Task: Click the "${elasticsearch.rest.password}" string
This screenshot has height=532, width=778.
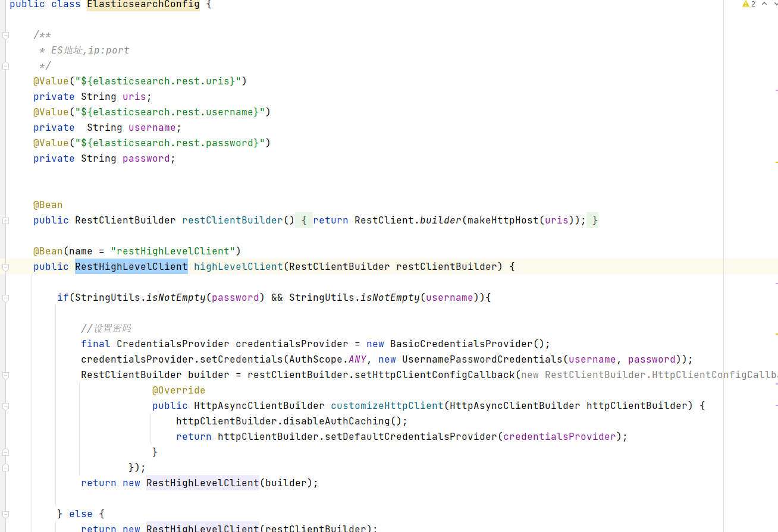Action: [x=170, y=143]
